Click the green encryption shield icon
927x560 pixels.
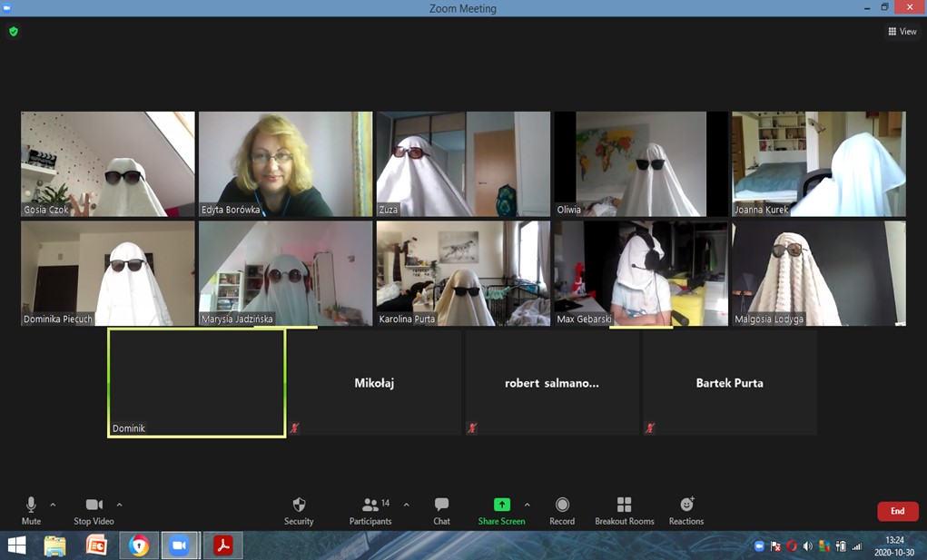click(13, 32)
